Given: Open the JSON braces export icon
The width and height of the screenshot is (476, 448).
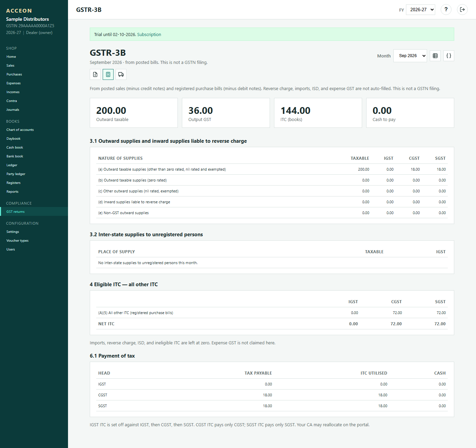Looking at the screenshot, I should point(449,56).
